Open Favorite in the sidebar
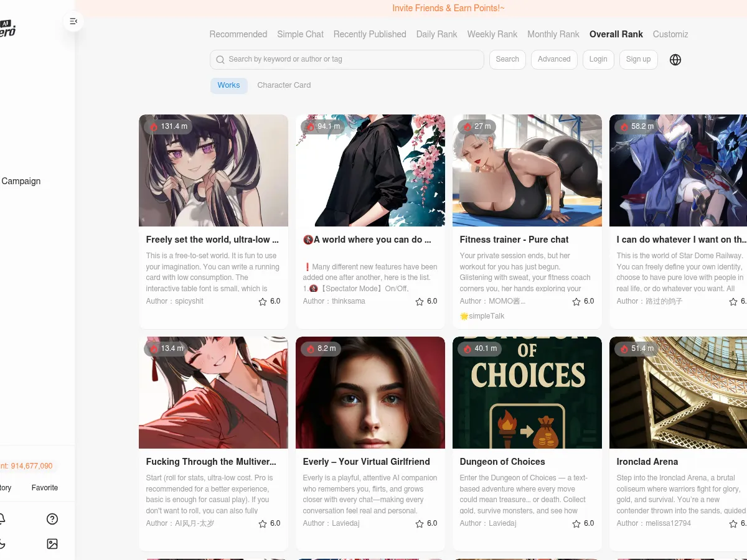This screenshot has height=560, width=747. [x=45, y=488]
